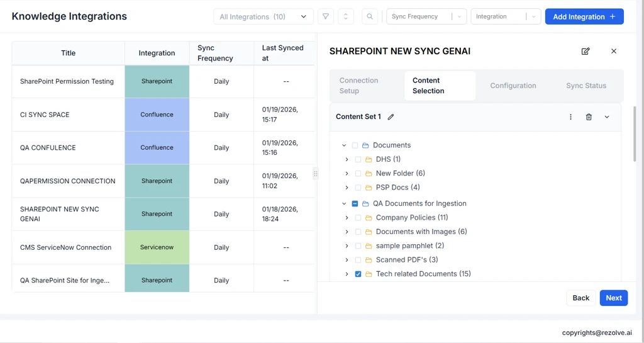Rename Content Set 1 using pencil icon
This screenshot has height=343, width=644.
tap(391, 117)
